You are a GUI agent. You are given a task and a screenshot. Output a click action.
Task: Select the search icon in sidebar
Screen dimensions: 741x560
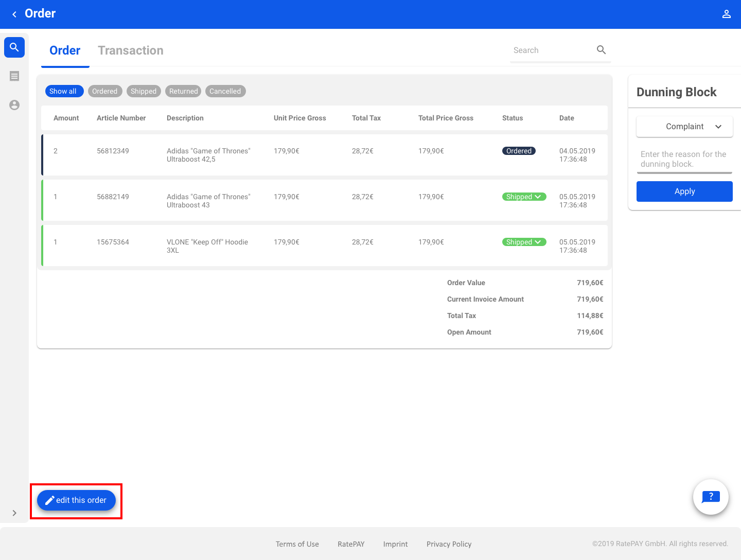pos(14,47)
